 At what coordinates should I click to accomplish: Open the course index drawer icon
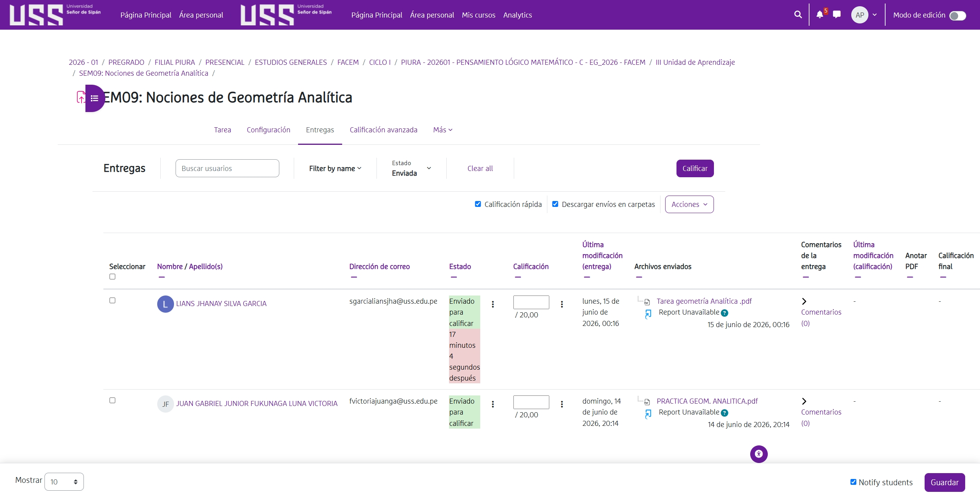[x=94, y=98]
